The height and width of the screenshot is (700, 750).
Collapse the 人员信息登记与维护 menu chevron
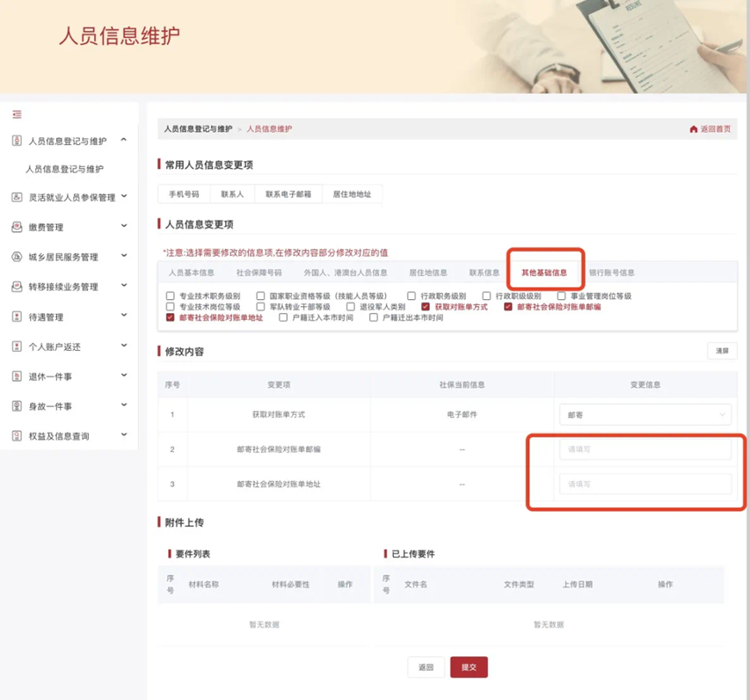(x=124, y=140)
